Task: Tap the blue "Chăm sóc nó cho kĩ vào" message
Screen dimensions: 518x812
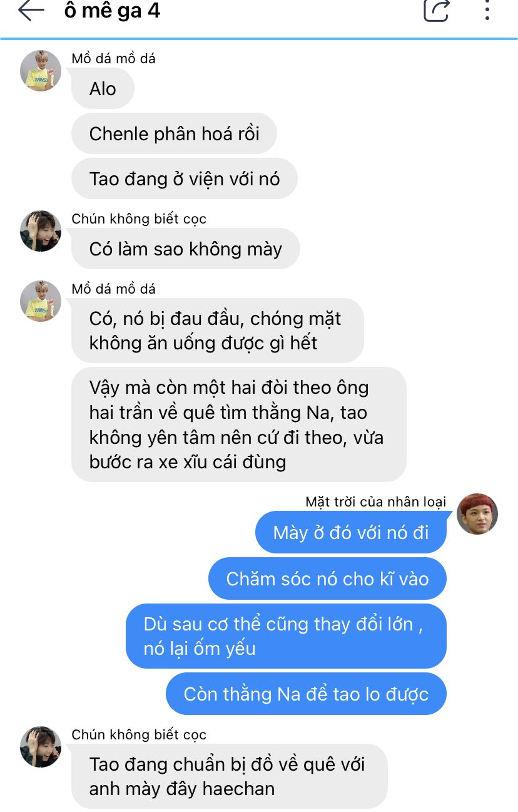Action: (327, 578)
